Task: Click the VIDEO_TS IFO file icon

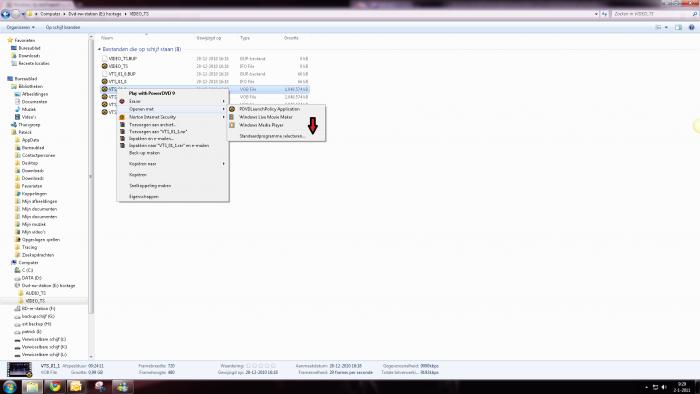Action: [x=104, y=66]
